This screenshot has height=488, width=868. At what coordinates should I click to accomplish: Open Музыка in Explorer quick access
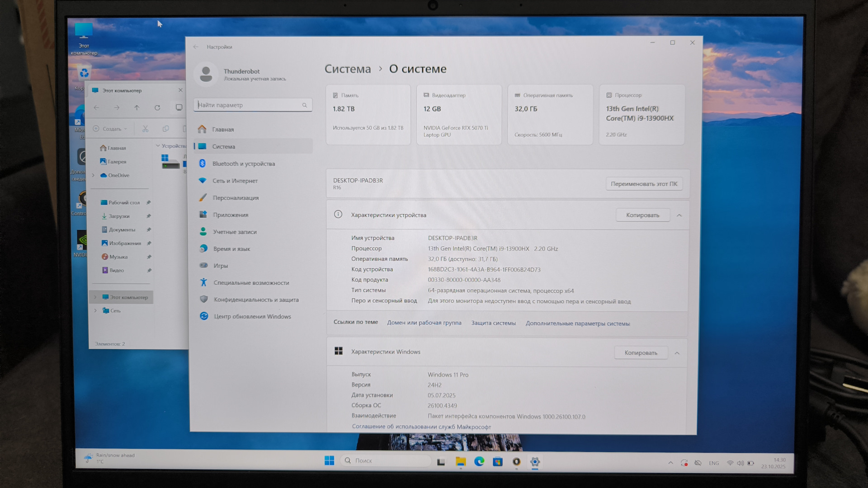tap(114, 257)
